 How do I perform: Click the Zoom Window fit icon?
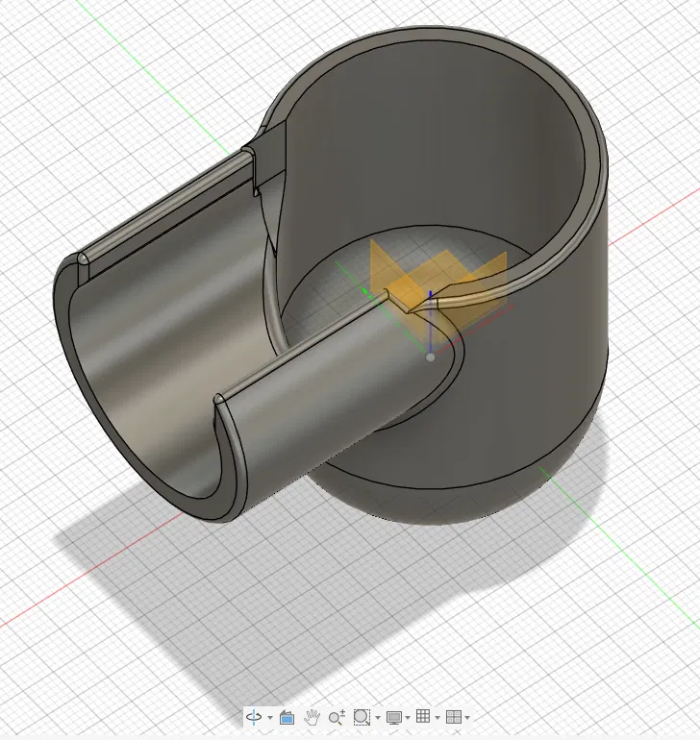pos(362,717)
